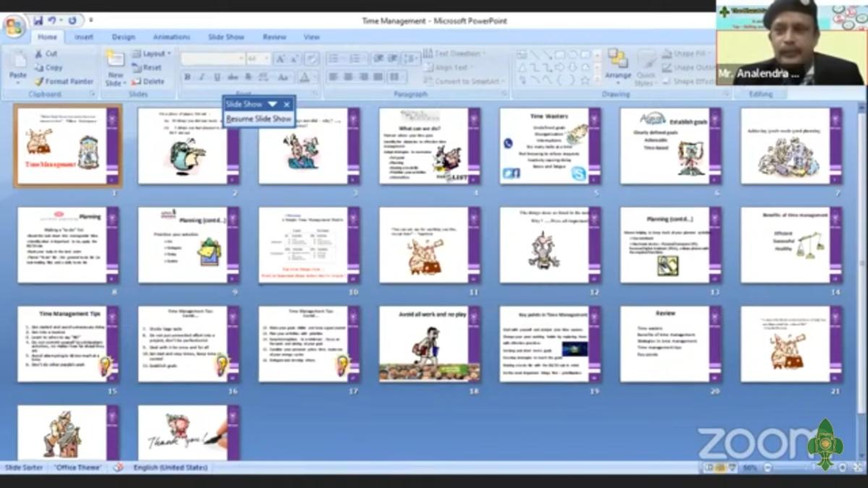
Task: Toggle Underline formatting
Action: click(x=216, y=77)
